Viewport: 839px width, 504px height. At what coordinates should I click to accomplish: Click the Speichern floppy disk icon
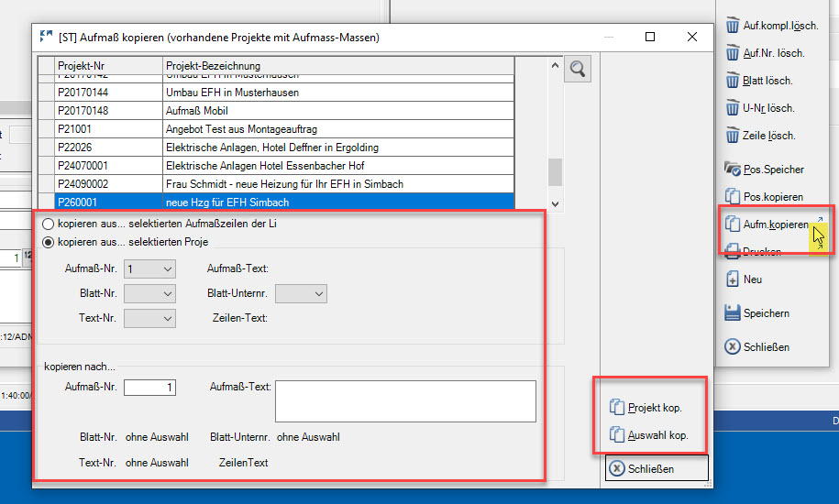[733, 313]
